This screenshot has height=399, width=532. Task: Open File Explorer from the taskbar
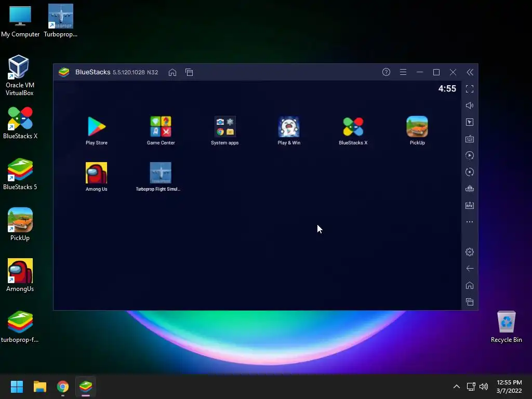tap(39, 387)
